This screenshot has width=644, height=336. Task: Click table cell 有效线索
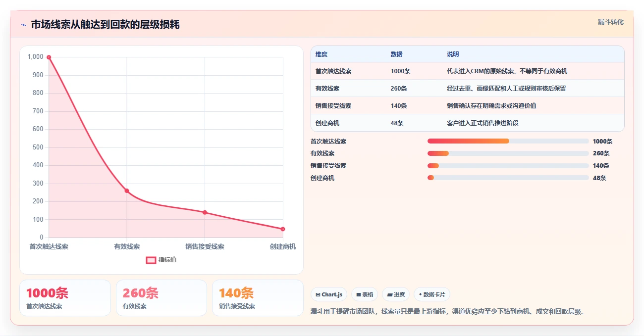coord(327,89)
